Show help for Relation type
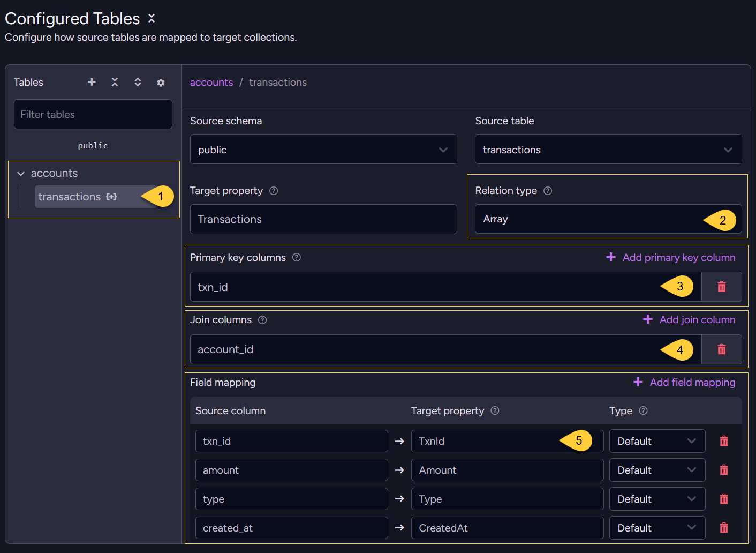Screen dimensions: 756x553 tap(548, 191)
